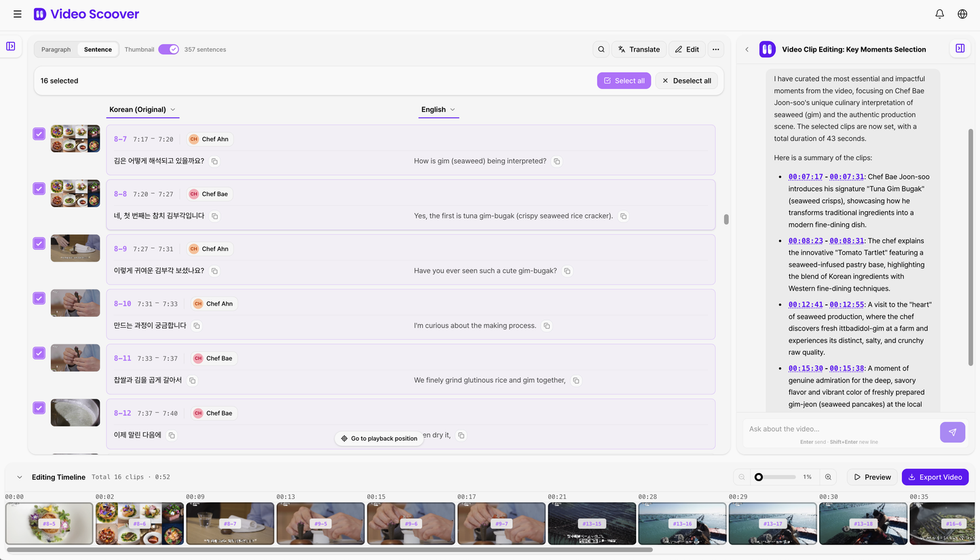Viewport: 980px width, 560px height.
Task: Export the video
Action: (935, 477)
